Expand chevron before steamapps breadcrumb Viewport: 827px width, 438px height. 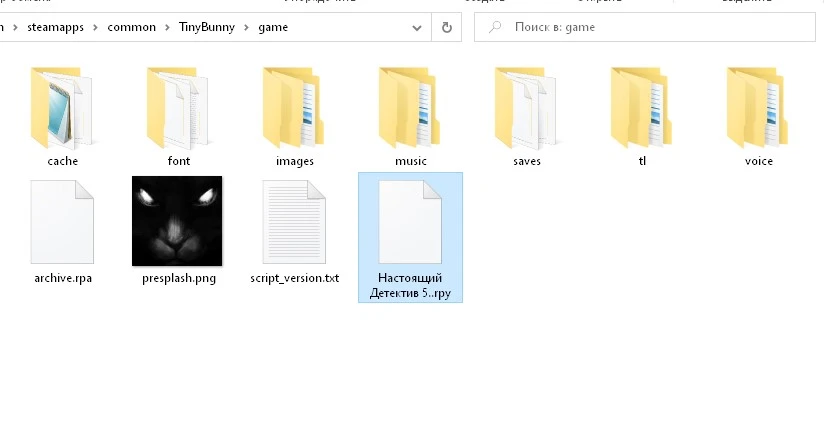15,27
